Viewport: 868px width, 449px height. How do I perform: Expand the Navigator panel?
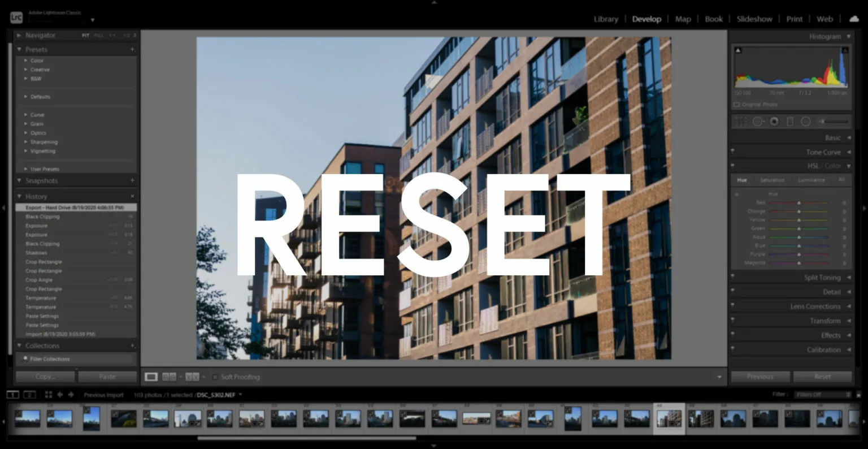point(19,35)
